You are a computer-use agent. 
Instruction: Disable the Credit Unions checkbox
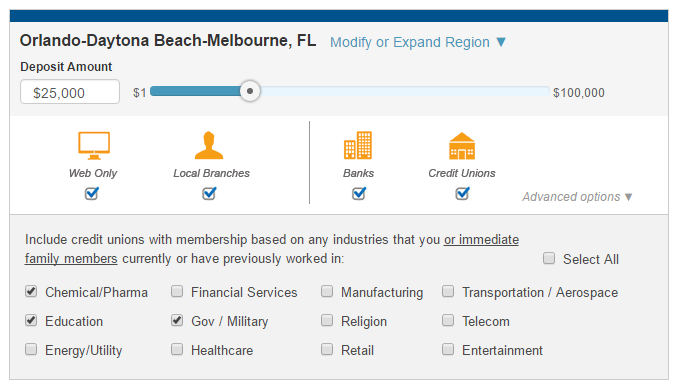click(x=462, y=193)
